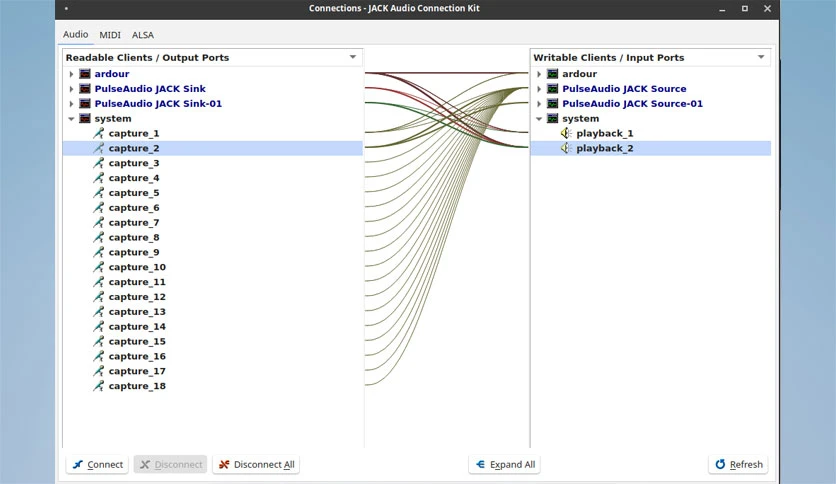Click the capture_3 port icon
The height and width of the screenshot is (484, 836).
pos(99,163)
